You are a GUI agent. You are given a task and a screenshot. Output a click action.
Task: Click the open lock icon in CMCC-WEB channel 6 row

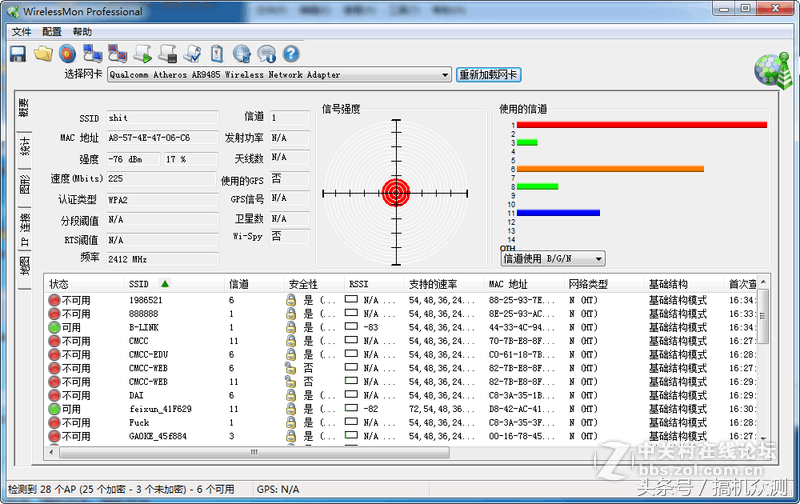(x=290, y=368)
